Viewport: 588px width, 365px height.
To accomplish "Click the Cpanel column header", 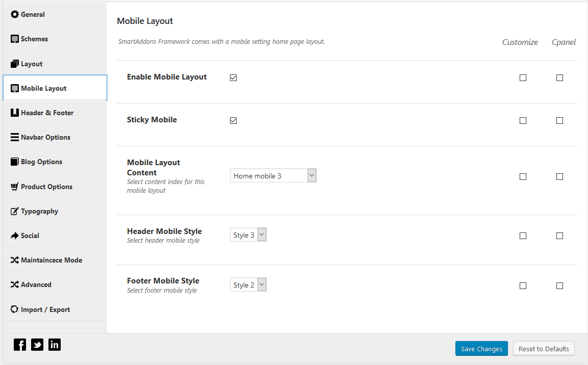I will 564,42.
